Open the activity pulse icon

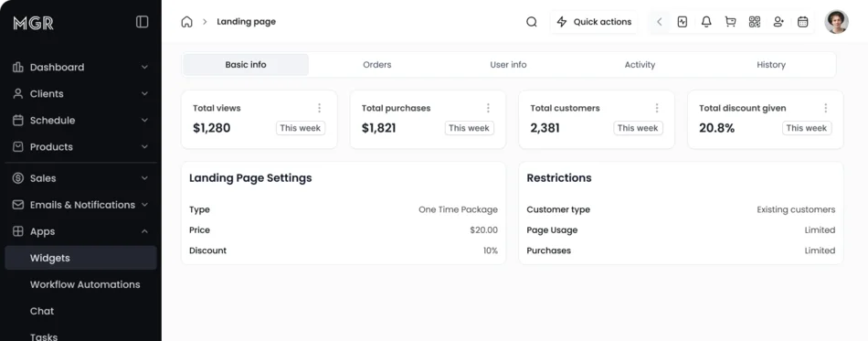pos(683,22)
